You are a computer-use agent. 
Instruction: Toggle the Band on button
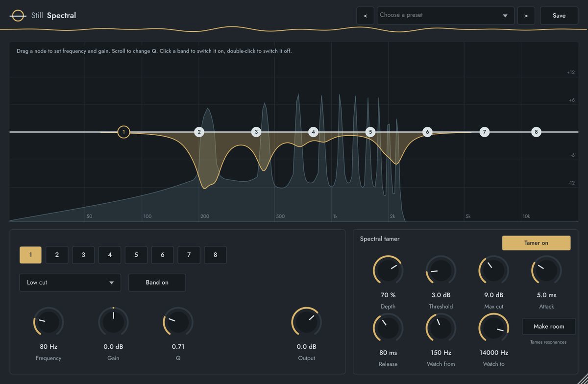click(157, 283)
